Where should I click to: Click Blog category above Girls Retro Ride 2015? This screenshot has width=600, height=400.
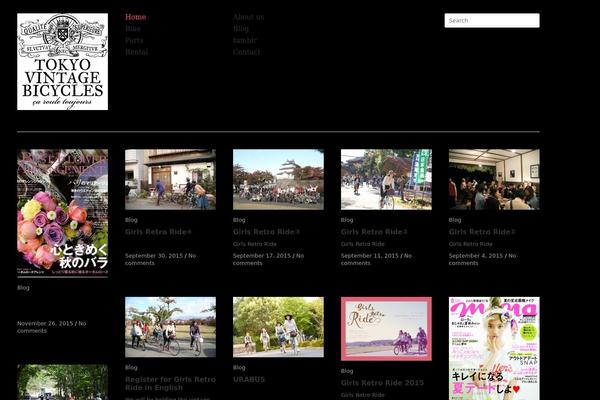point(347,371)
